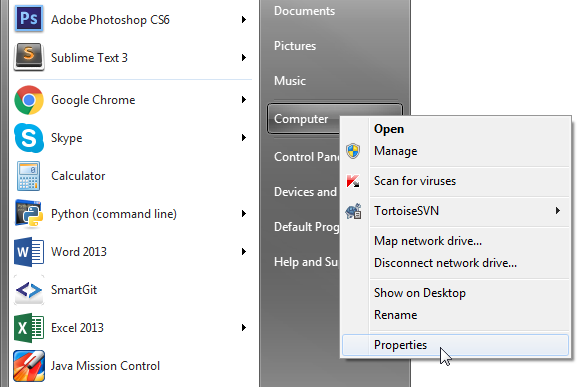Open Adobe Photoshop CS6 from its icon
This screenshot has width=581, height=387.
pos(29,18)
